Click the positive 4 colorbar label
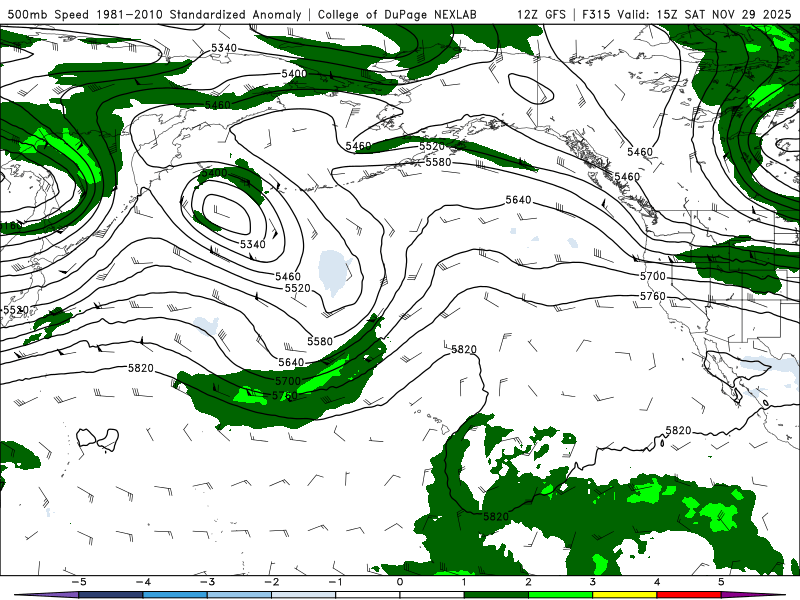This screenshot has width=800, height=600. coord(657,582)
